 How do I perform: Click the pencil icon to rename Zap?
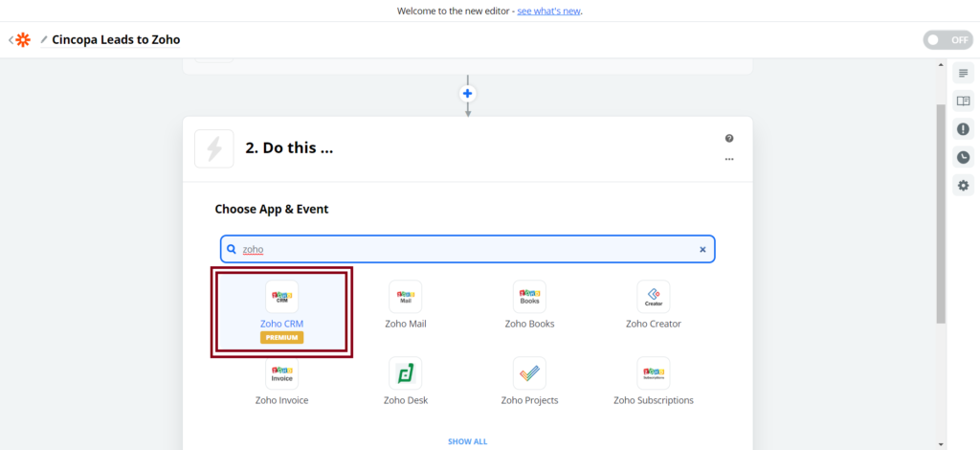[44, 40]
